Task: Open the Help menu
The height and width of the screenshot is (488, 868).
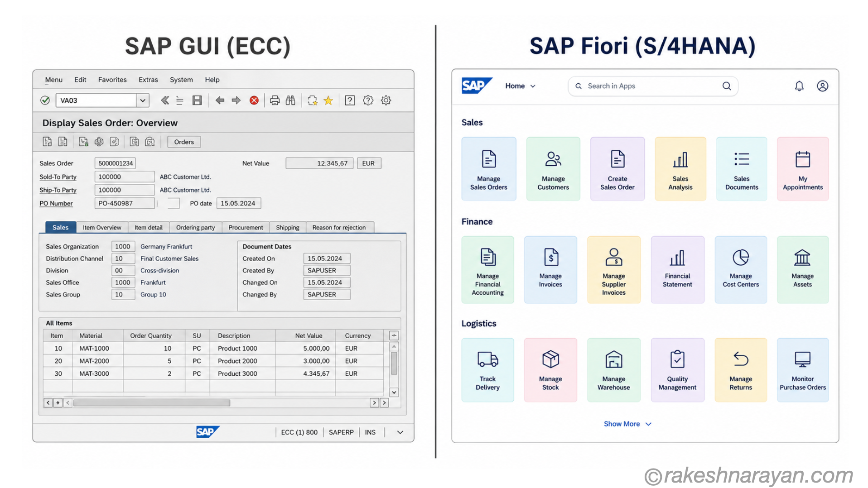Action: [212, 80]
